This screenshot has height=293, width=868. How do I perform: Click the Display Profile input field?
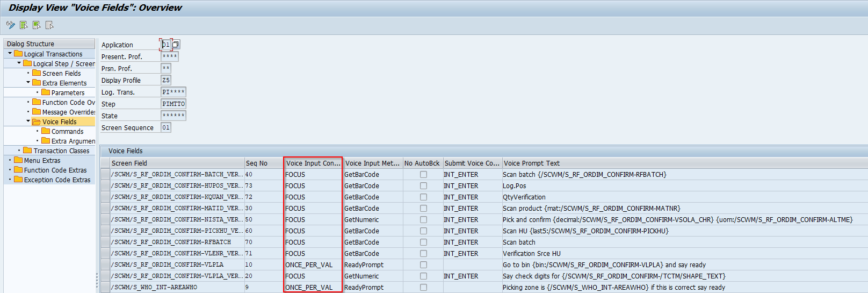tap(166, 80)
